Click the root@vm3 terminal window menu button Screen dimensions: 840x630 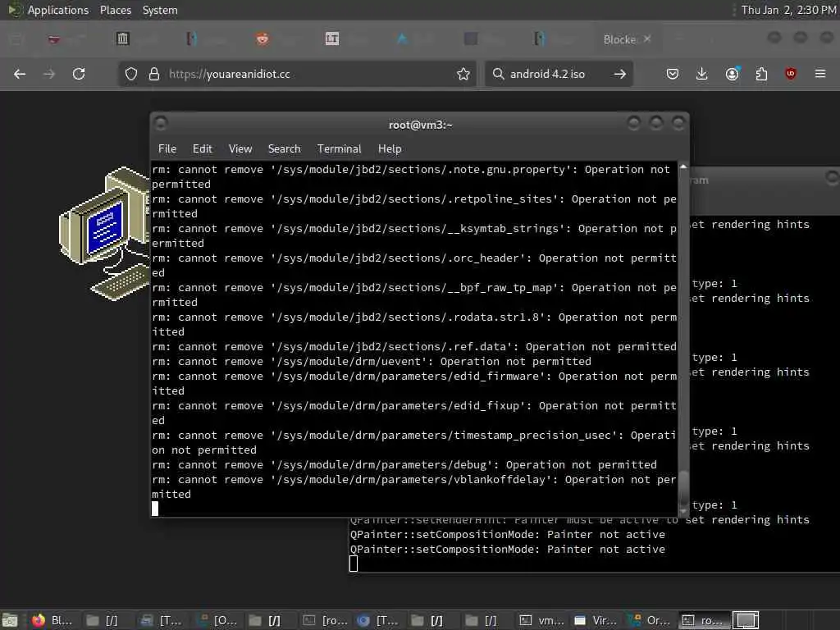[160, 124]
